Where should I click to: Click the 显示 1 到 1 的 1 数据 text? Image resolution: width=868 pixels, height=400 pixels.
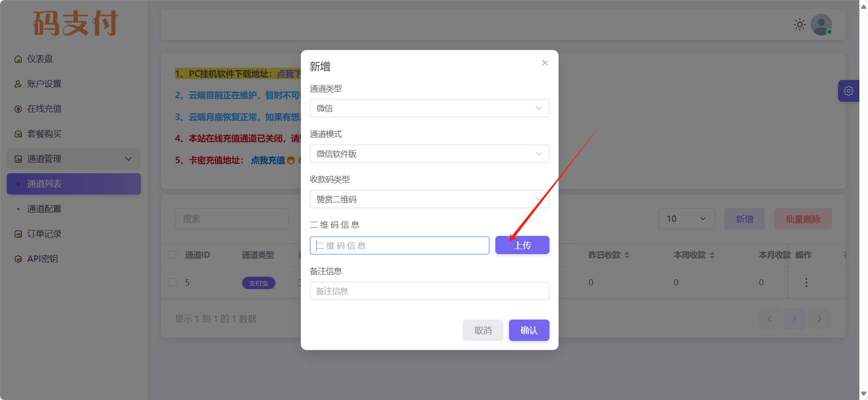[x=216, y=319]
